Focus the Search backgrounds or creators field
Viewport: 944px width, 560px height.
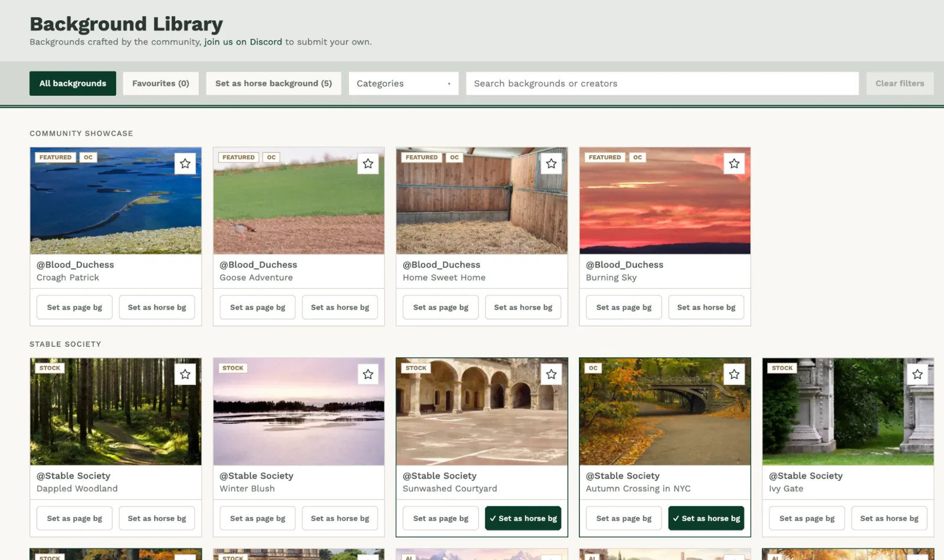(663, 84)
